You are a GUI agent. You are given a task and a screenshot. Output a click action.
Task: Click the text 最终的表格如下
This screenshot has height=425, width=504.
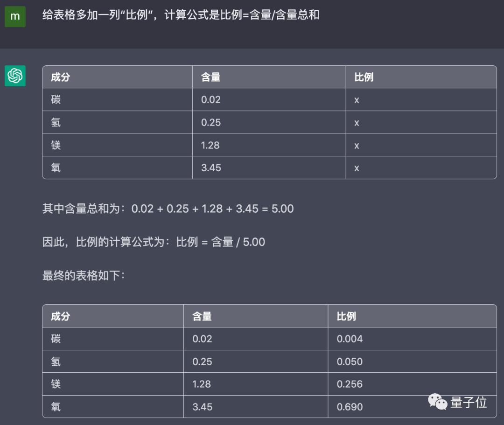[x=84, y=276]
